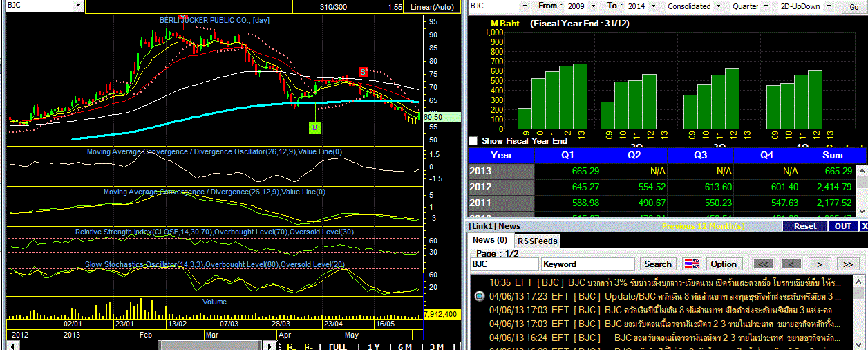Click the green B buy marker on chart

[315, 127]
